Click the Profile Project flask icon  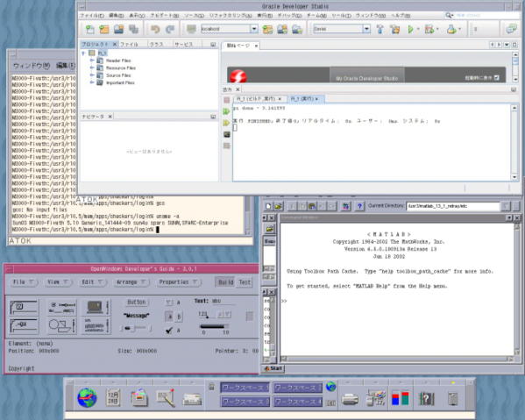(451, 29)
